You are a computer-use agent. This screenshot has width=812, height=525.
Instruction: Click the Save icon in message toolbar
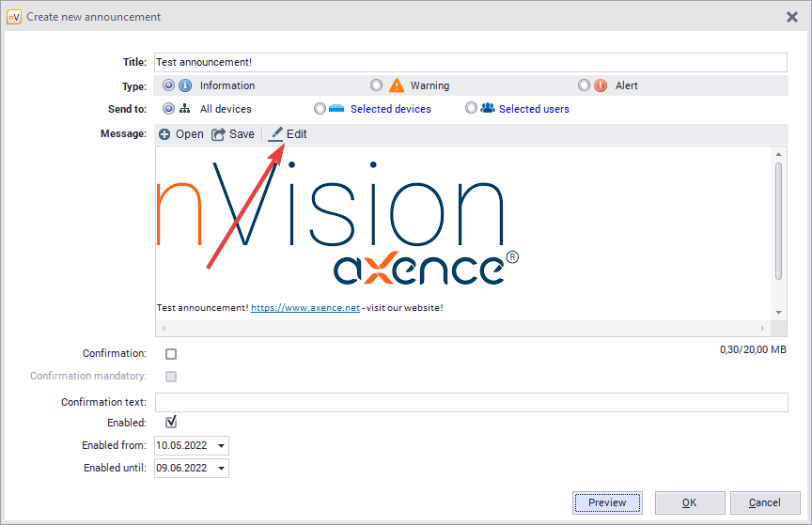click(218, 134)
